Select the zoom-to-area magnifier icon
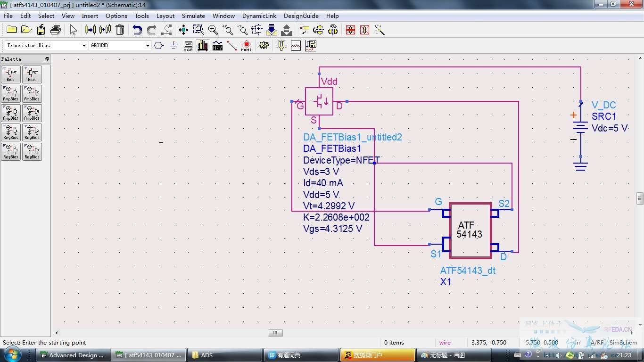 click(198, 30)
